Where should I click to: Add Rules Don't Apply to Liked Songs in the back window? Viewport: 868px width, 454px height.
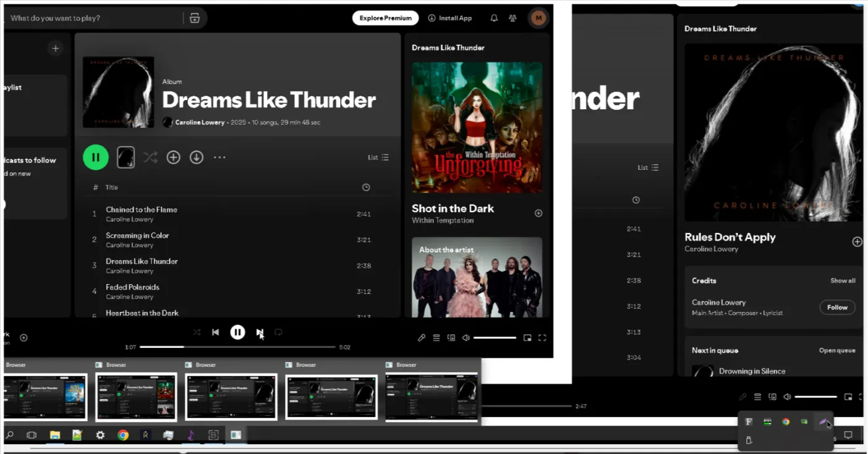point(857,242)
